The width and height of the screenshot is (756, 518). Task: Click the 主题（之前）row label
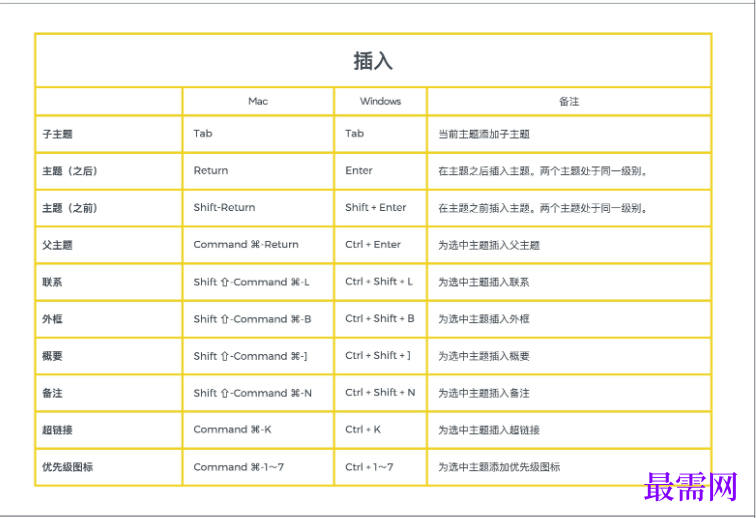70,208
